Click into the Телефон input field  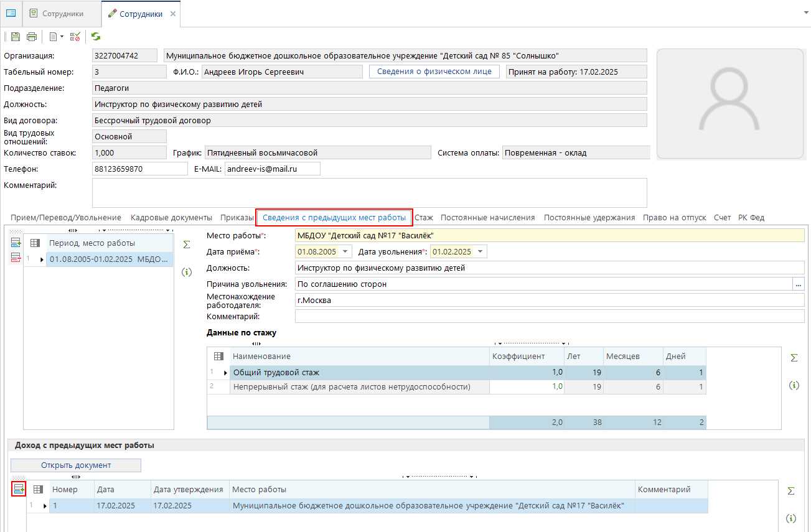coord(139,169)
